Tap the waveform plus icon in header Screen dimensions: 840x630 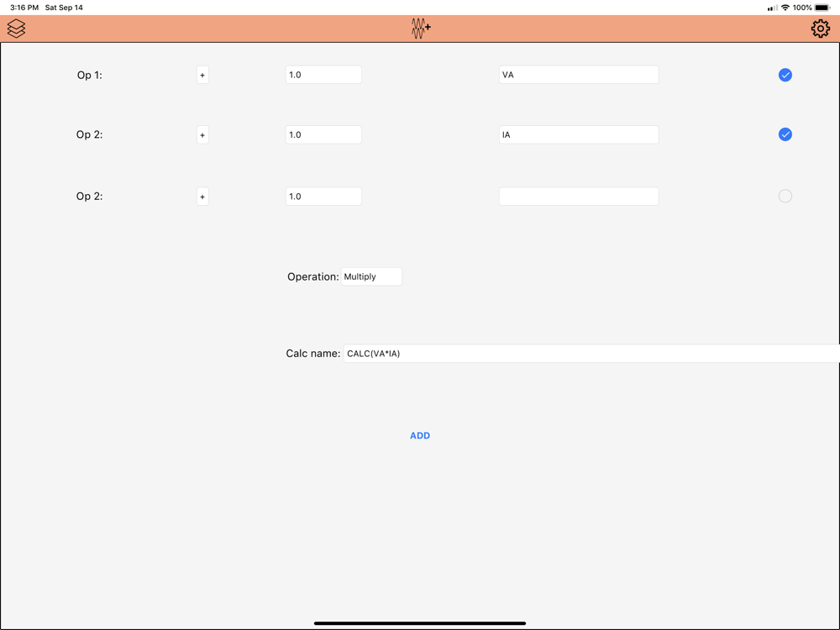click(x=421, y=29)
